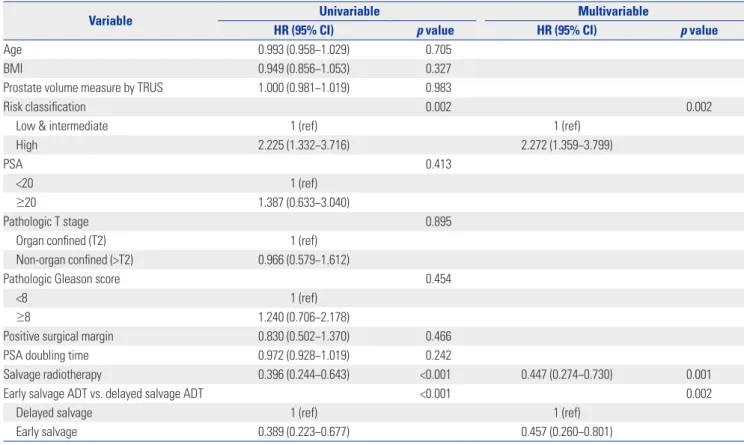The height and width of the screenshot is (445, 744).
Task: Click the value '0.993 (0.958–1.029)'
Action: (304, 50)
